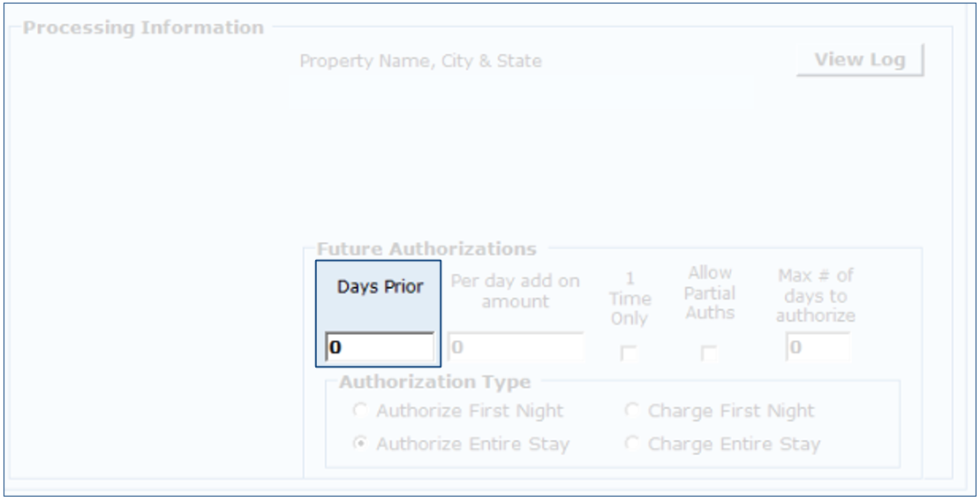Image resolution: width=980 pixels, height=501 pixels.
Task: Click the Max # of days to authorize field
Action: point(818,348)
